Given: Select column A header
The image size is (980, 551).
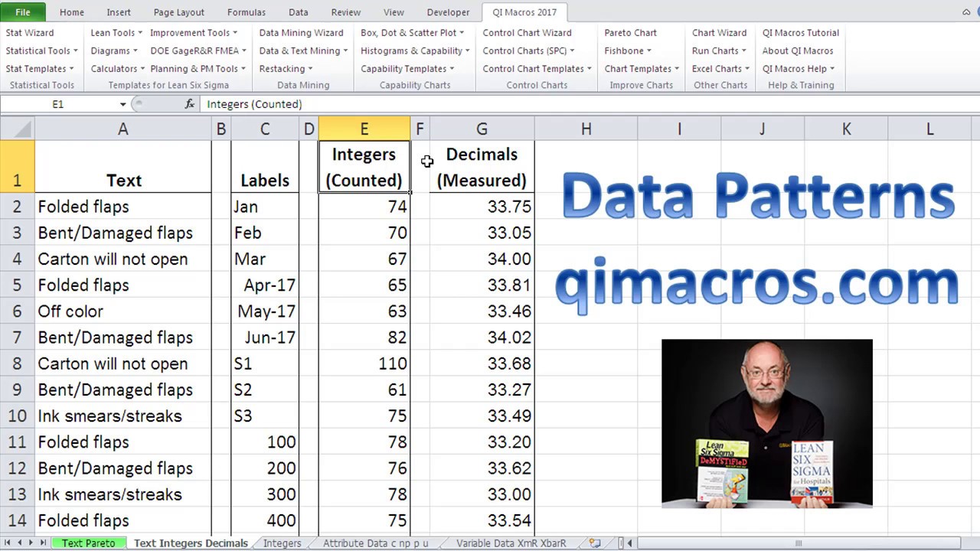Looking at the screenshot, I should 122,129.
